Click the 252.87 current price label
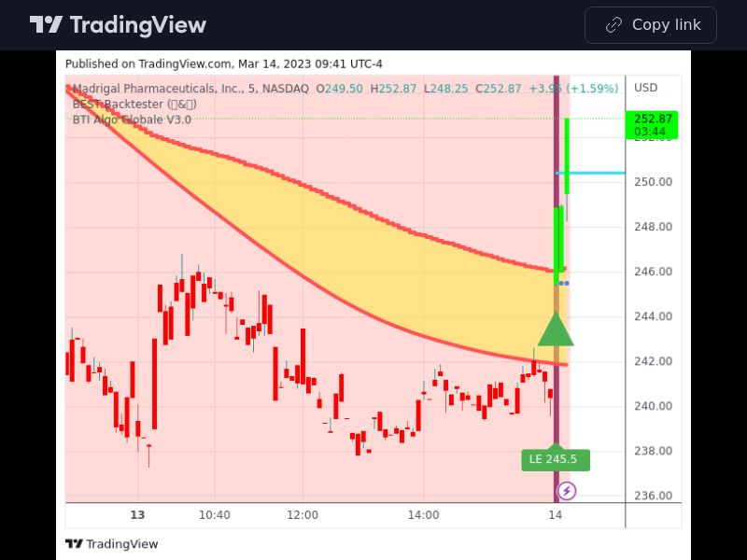747x560 pixels. click(x=651, y=125)
